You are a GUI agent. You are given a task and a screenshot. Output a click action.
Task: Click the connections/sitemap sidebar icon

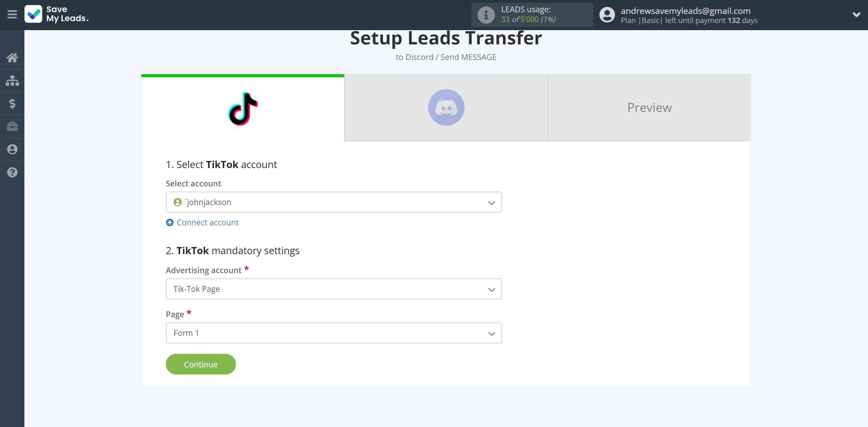click(12, 80)
